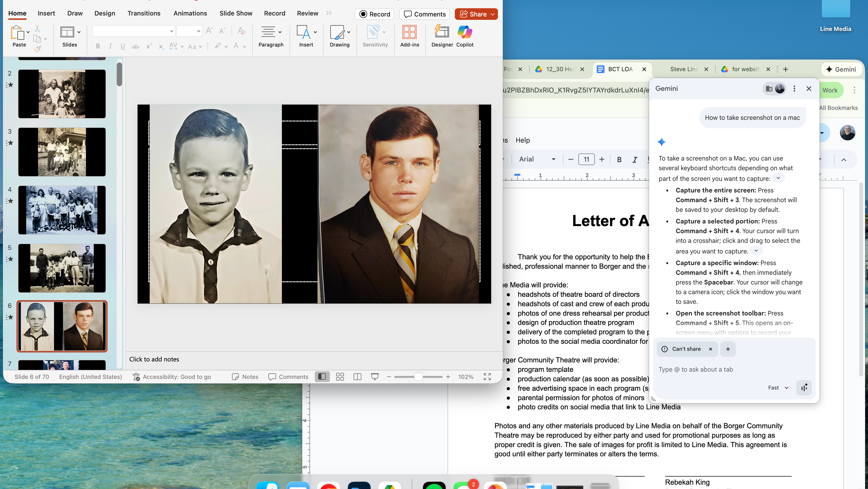Switch to Reading view icon
The width and height of the screenshot is (868, 489).
point(357,376)
